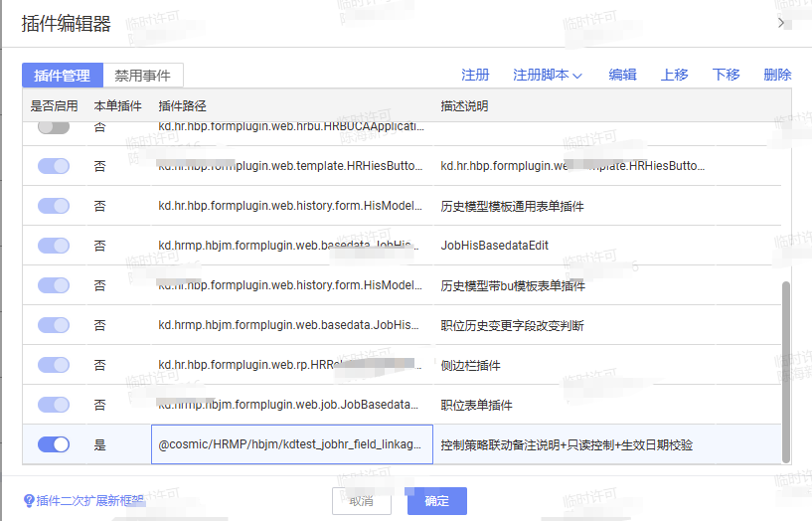Click path kd.hrmp.hbjm.formplugin.web.job.JobBasedata

pyautogui.click(x=288, y=405)
